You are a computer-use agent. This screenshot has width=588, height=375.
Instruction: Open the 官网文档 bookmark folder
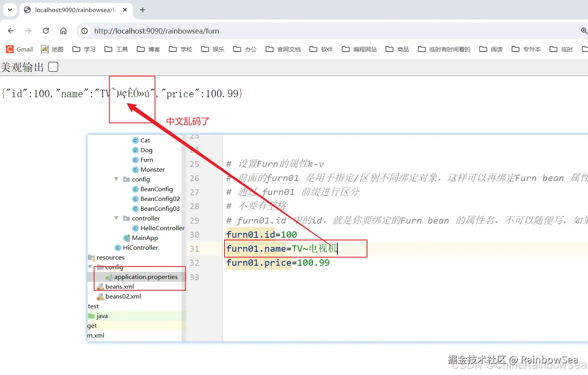[283, 49]
